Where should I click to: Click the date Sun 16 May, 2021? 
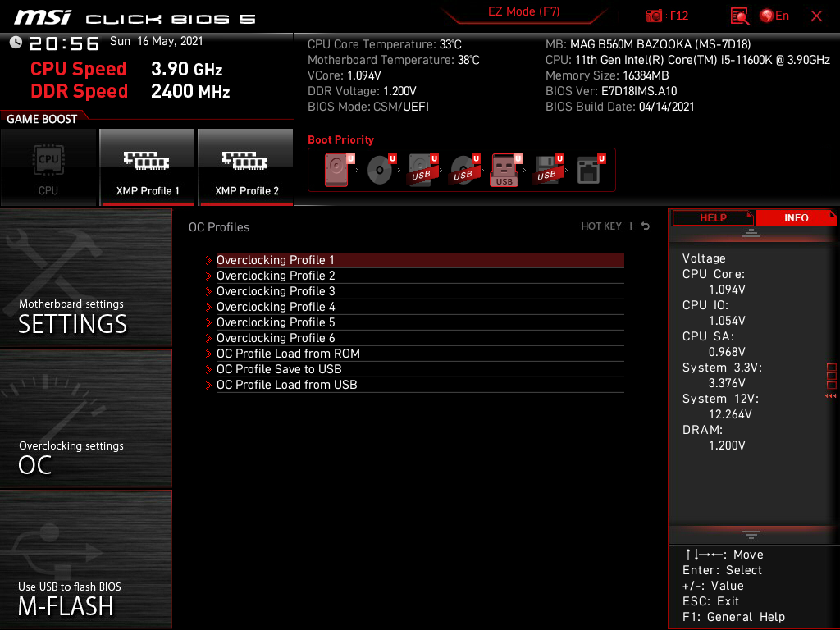coord(157,41)
